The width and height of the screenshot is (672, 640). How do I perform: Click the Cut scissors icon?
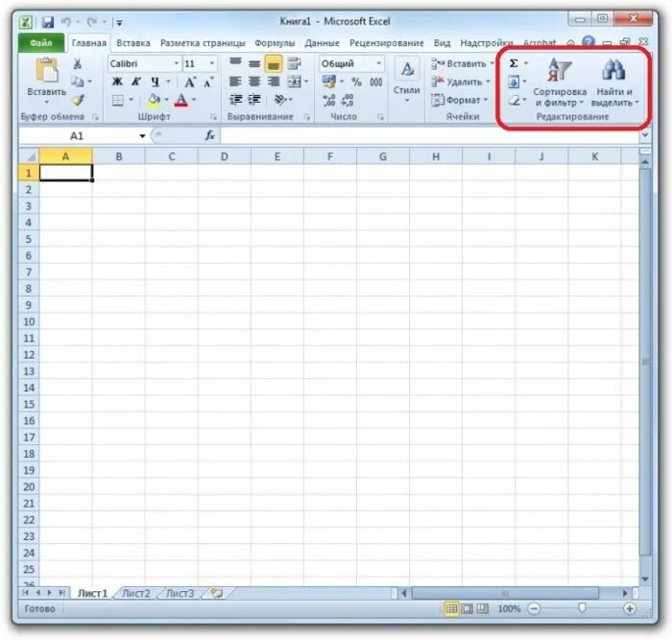pos(77,64)
